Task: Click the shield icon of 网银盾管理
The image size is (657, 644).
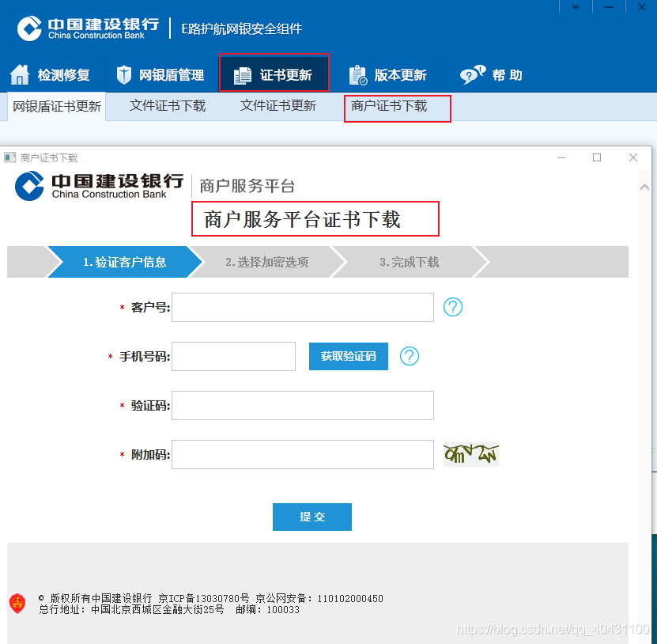Action: click(124, 74)
